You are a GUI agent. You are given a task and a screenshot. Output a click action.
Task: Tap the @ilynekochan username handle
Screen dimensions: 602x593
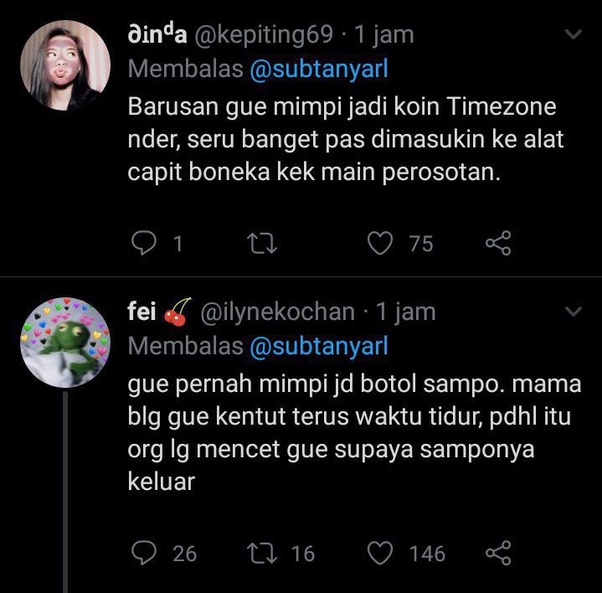pyautogui.click(x=278, y=312)
